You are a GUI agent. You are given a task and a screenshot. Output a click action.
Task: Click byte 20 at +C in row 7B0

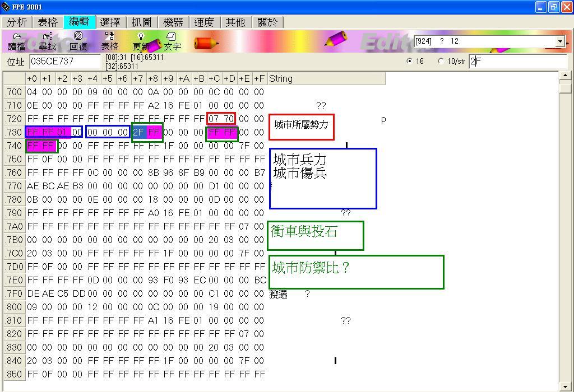click(214, 240)
